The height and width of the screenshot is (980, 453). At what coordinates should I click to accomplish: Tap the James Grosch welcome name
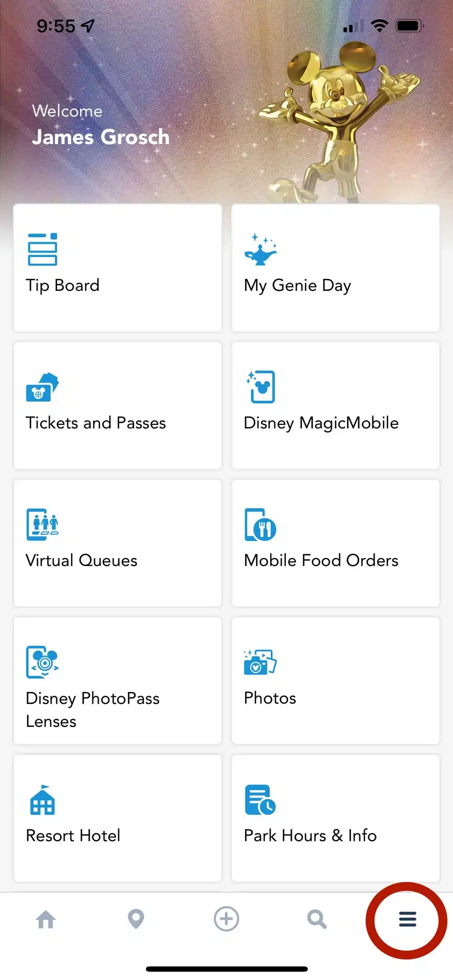[x=101, y=137]
